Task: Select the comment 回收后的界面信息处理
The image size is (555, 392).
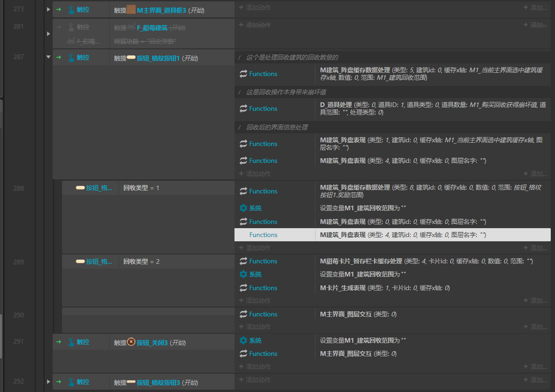Action: (277, 127)
